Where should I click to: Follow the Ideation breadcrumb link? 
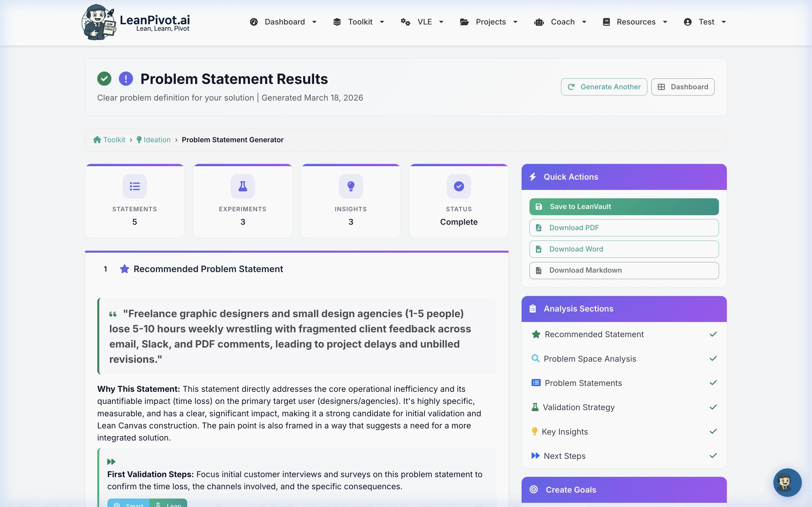[157, 139]
